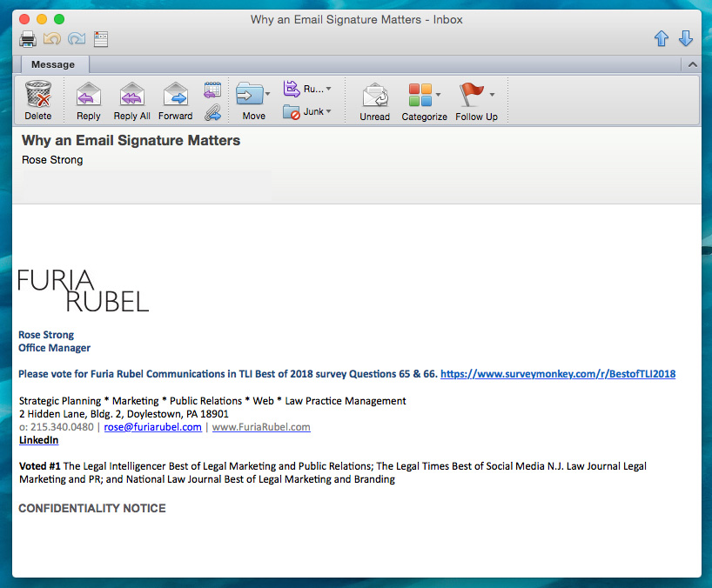
Task: Expand the Categorize dropdown arrow
Action: 438,95
